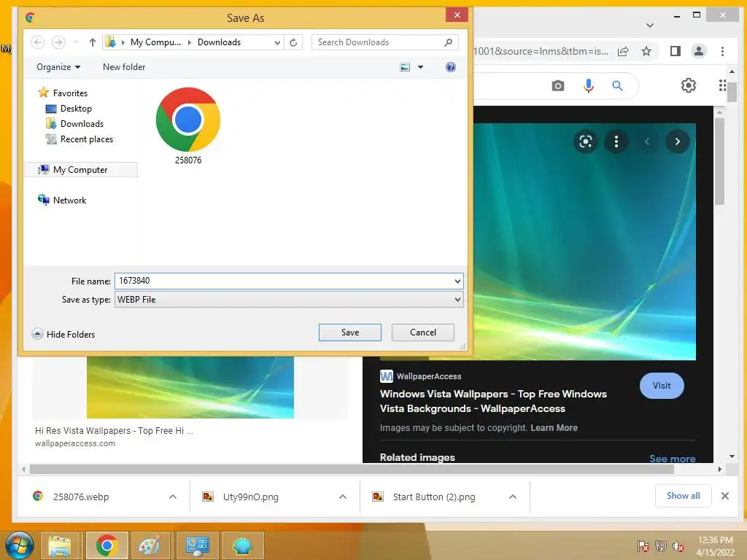The height and width of the screenshot is (560, 747).
Task: Open Control Panel taskbar icon
Action: tap(197, 545)
